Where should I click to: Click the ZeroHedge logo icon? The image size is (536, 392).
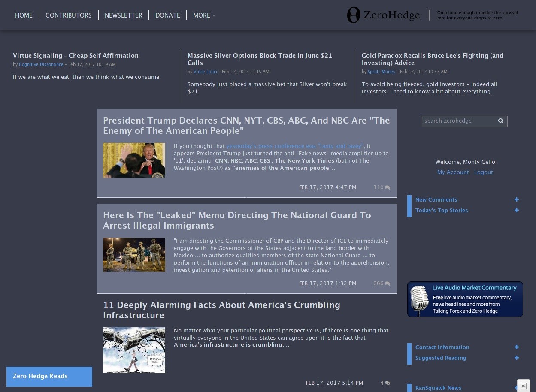click(x=353, y=15)
